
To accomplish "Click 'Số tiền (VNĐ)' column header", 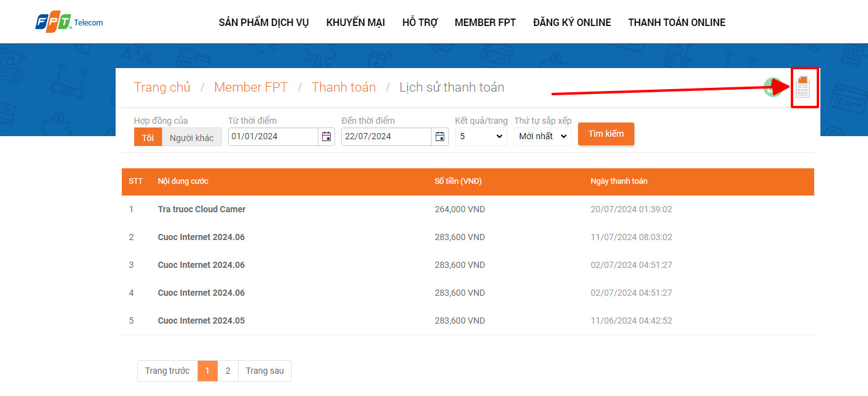I will coord(458,181).
